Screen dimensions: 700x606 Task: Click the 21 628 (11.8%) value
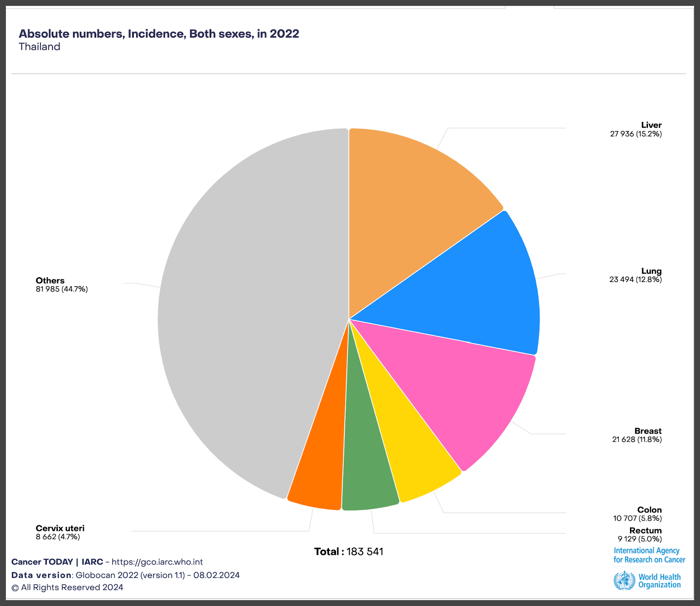pos(637,439)
